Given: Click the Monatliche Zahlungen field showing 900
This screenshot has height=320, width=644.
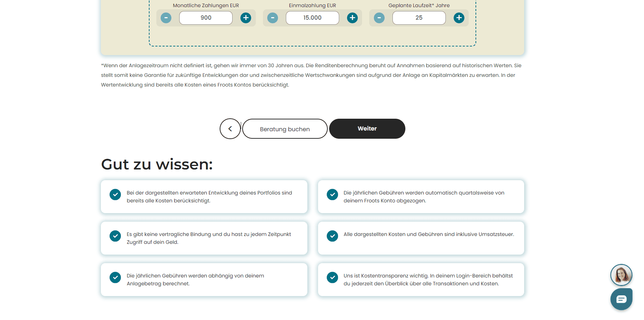Looking at the screenshot, I should pyautogui.click(x=206, y=18).
